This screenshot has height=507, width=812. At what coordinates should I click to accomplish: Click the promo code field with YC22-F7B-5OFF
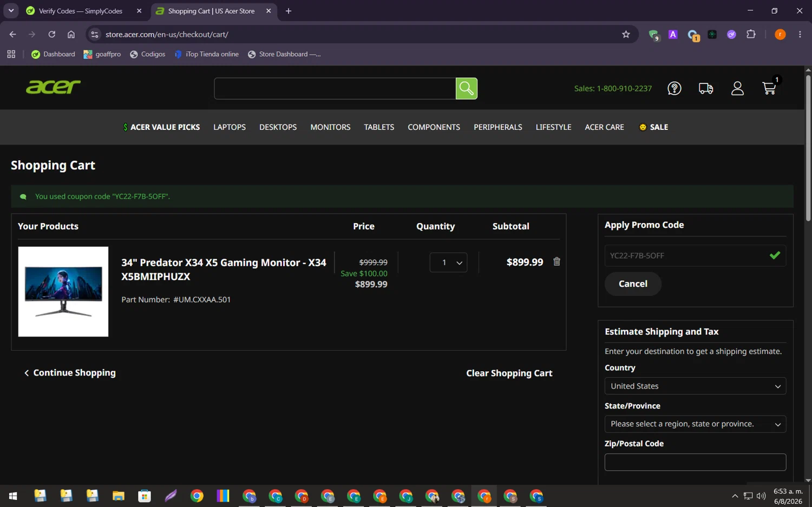tap(695, 255)
